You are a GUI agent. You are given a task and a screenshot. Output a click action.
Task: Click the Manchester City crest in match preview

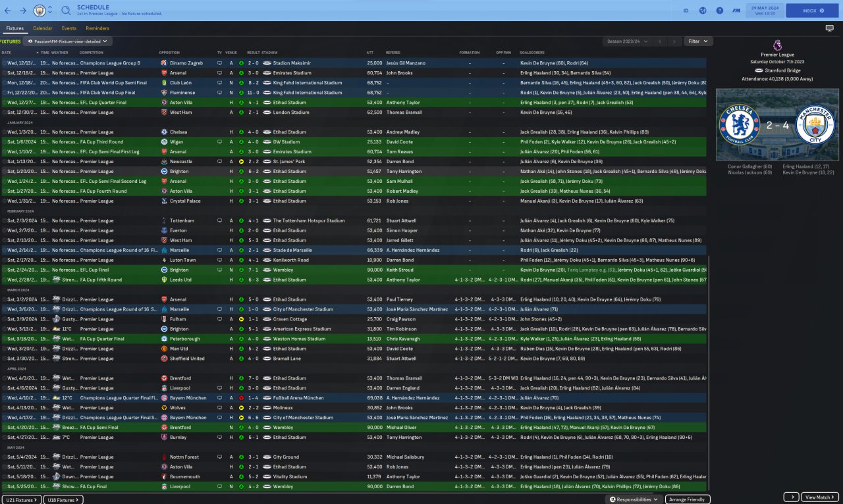tap(815, 126)
